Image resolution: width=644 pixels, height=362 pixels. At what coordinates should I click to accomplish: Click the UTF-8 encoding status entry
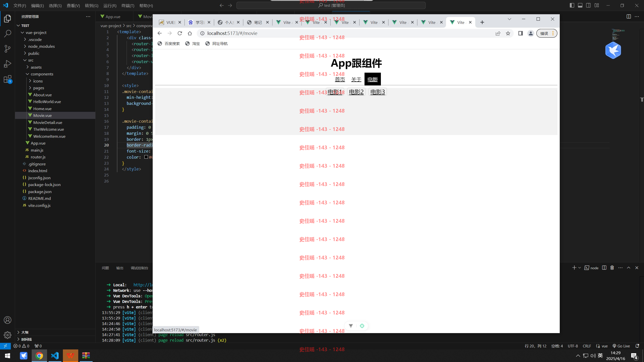click(573, 346)
